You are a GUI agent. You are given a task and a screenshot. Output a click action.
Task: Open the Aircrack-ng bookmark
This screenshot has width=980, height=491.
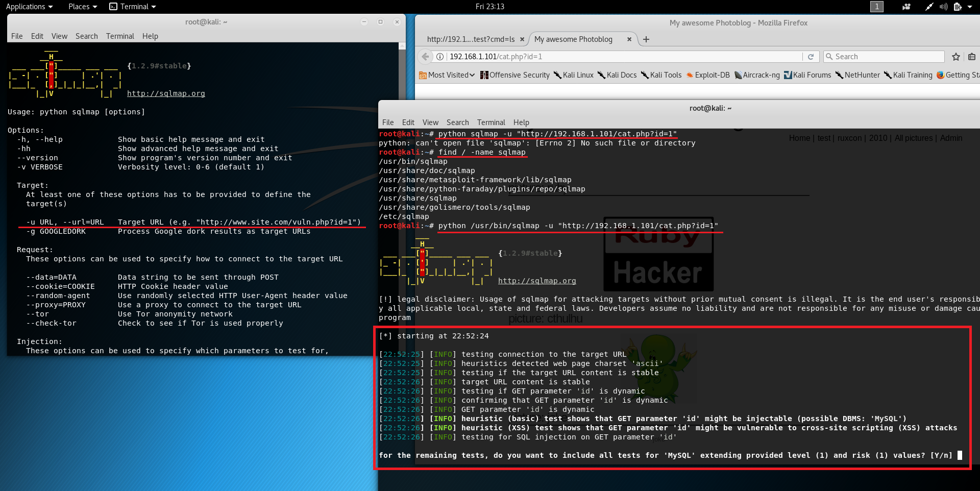(x=757, y=75)
